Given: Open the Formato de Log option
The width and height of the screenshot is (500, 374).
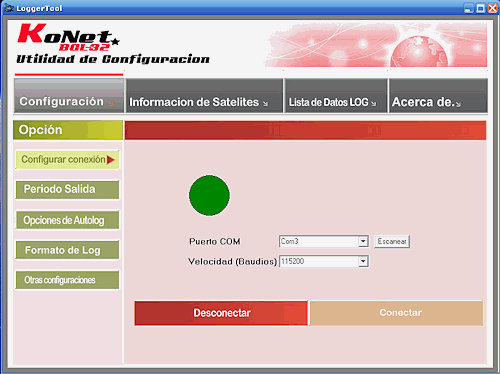Looking at the screenshot, I should point(67,250).
